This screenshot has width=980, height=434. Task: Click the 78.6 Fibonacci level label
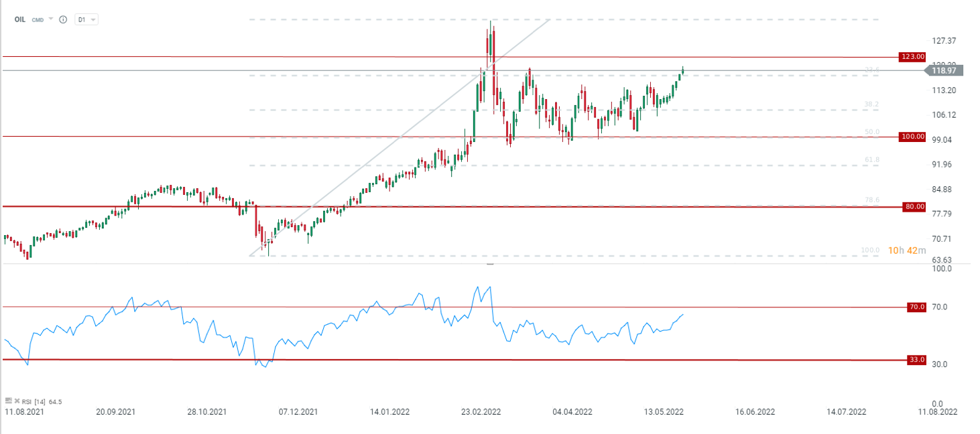point(871,200)
